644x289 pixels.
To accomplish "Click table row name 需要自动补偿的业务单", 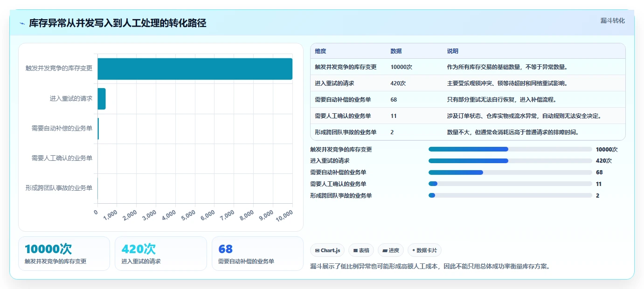I will click(343, 100).
